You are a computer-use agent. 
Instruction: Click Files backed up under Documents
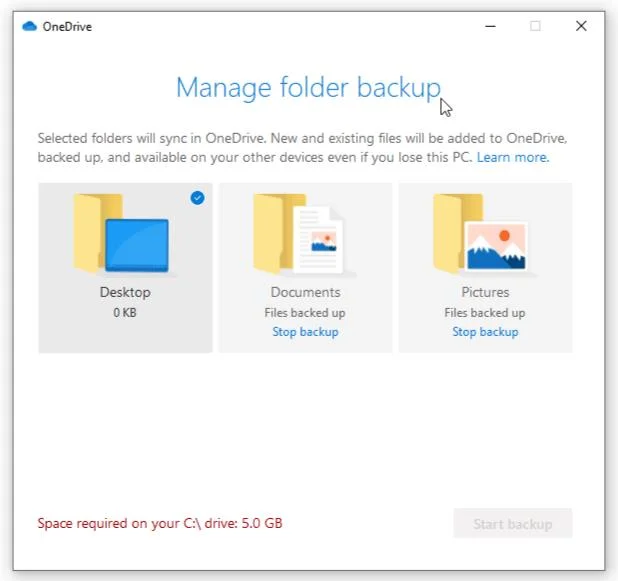point(305,313)
